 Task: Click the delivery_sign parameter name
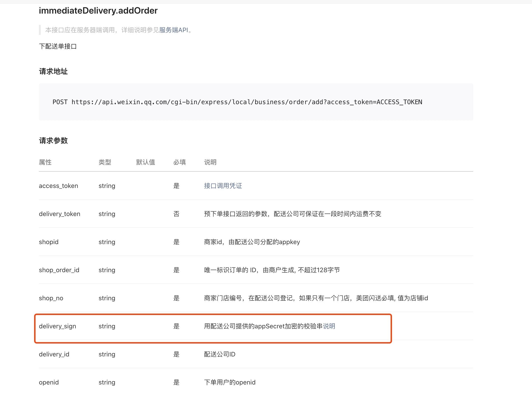pos(57,326)
